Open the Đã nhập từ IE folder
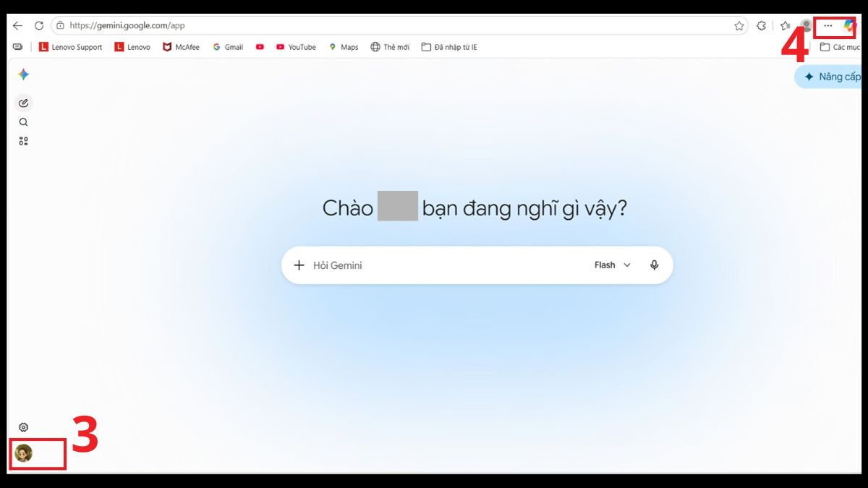This screenshot has height=488, width=868. point(449,47)
